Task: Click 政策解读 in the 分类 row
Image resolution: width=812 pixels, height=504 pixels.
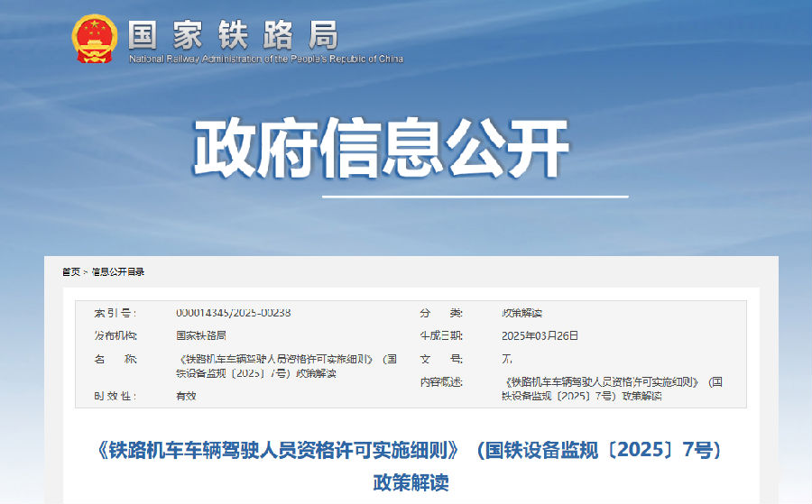Action: tap(521, 313)
